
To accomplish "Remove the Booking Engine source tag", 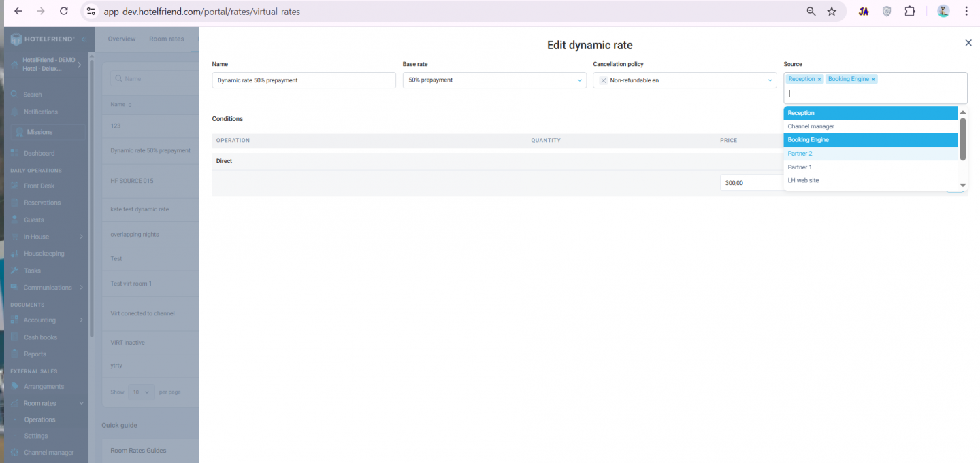I will pyautogui.click(x=873, y=80).
